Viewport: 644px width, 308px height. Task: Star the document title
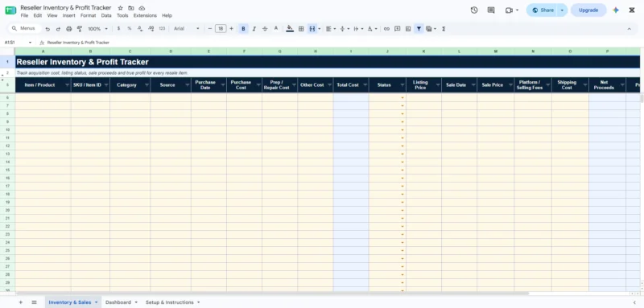coord(120,8)
